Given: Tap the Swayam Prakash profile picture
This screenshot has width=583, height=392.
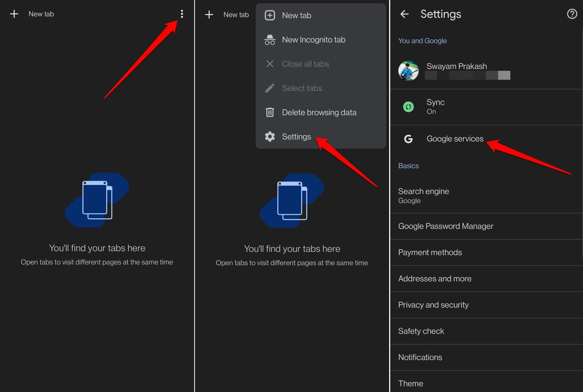Looking at the screenshot, I should coord(408,70).
